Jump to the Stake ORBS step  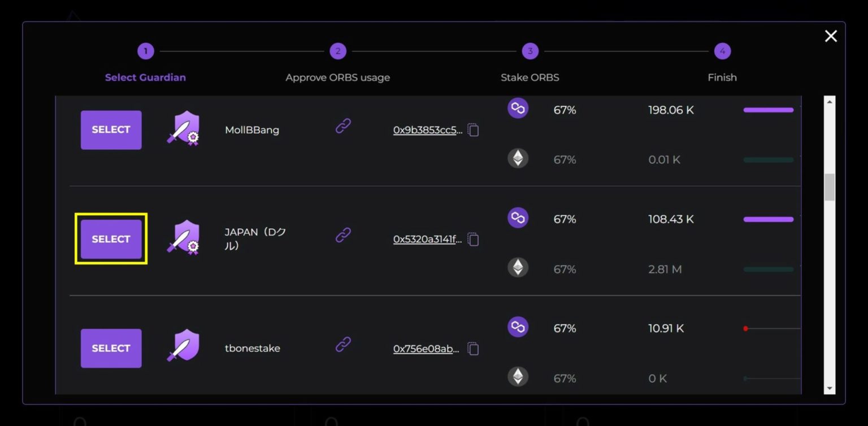pyautogui.click(x=530, y=51)
